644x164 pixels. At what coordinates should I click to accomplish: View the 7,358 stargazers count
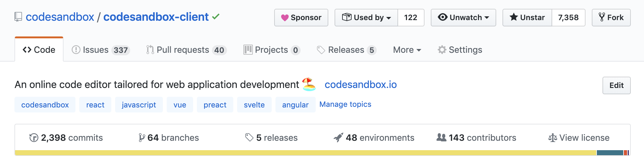568,18
